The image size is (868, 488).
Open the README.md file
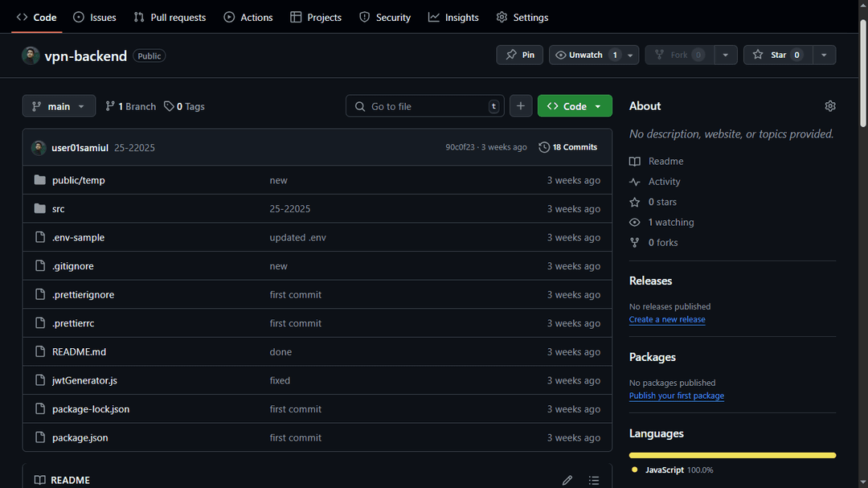point(79,352)
